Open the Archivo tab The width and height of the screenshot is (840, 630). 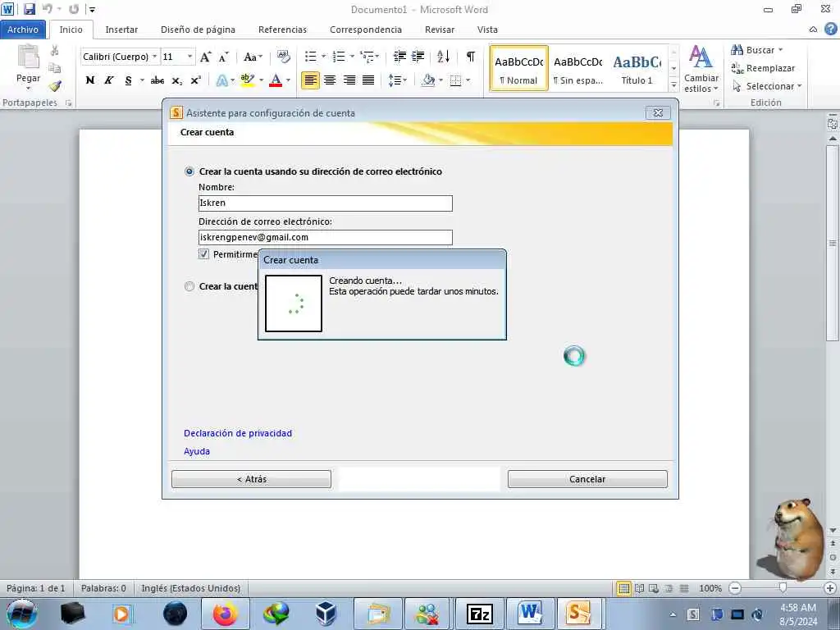(x=23, y=30)
